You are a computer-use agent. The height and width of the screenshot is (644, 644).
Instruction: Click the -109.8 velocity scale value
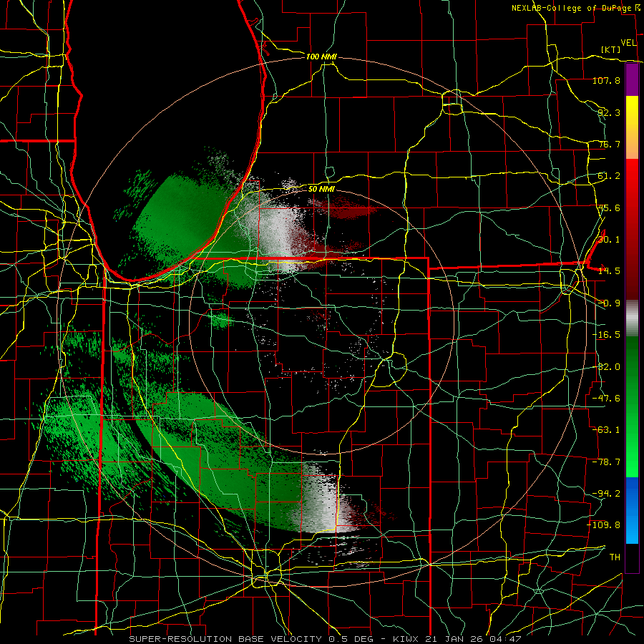(x=604, y=525)
